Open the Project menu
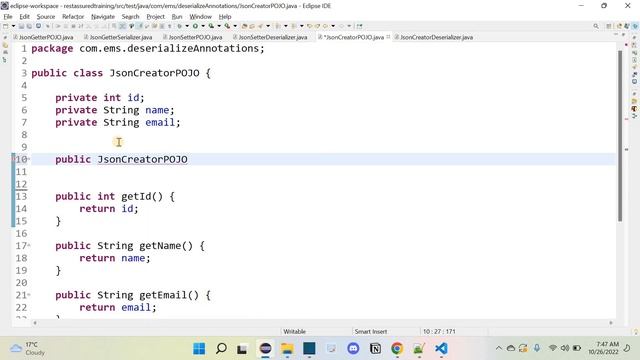This screenshot has height=360, width=640. (x=156, y=17)
